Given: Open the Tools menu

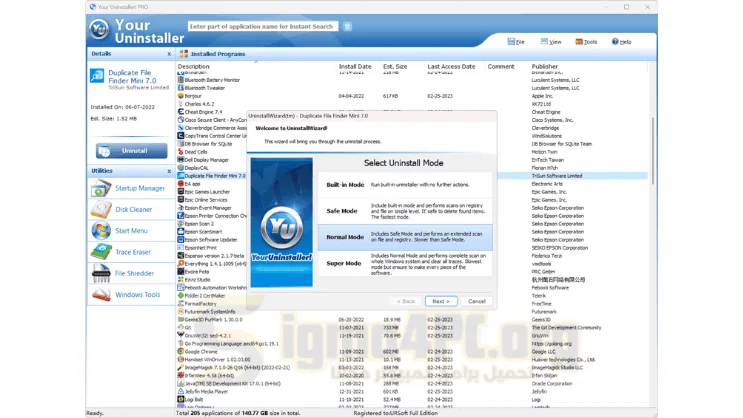Looking at the screenshot, I should coord(586,42).
